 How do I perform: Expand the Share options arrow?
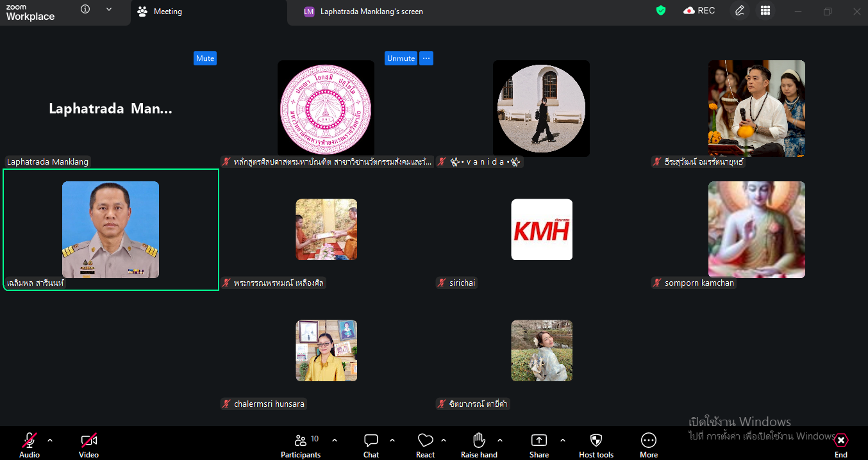(563, 440)
